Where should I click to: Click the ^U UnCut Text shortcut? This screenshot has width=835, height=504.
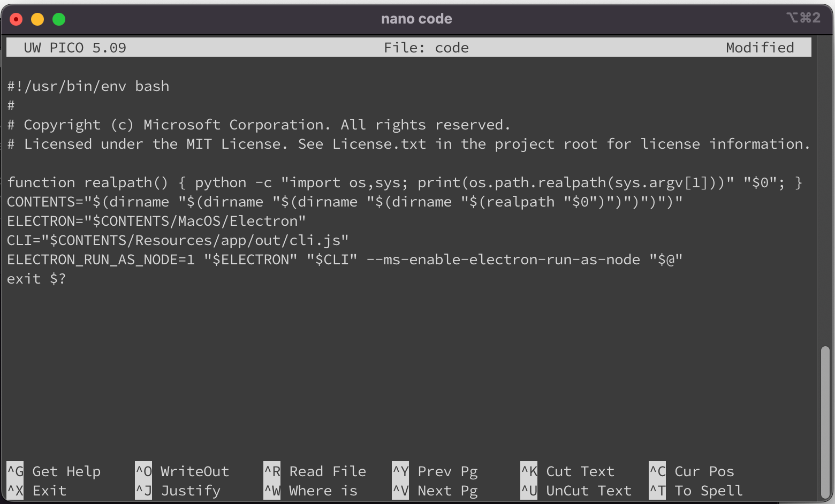coord(576,491)
